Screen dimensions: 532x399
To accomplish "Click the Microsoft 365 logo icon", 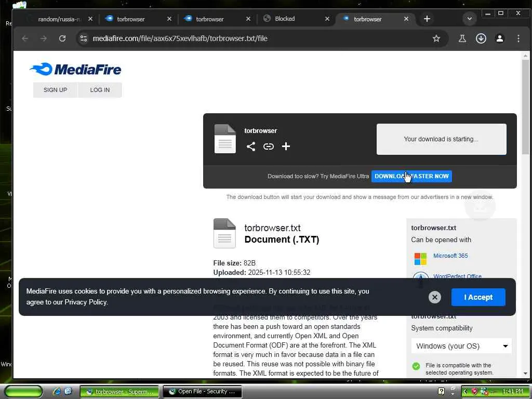I will [x=420, y=259].
